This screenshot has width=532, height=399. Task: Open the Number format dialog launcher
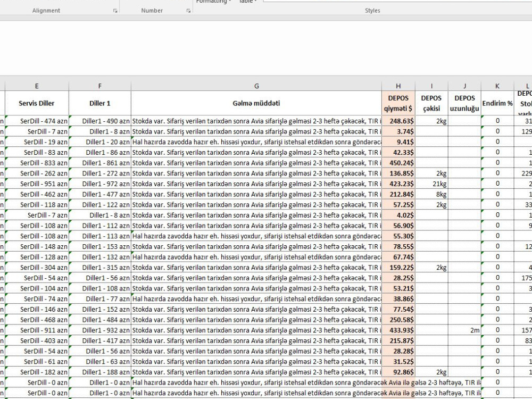[188, 11]
